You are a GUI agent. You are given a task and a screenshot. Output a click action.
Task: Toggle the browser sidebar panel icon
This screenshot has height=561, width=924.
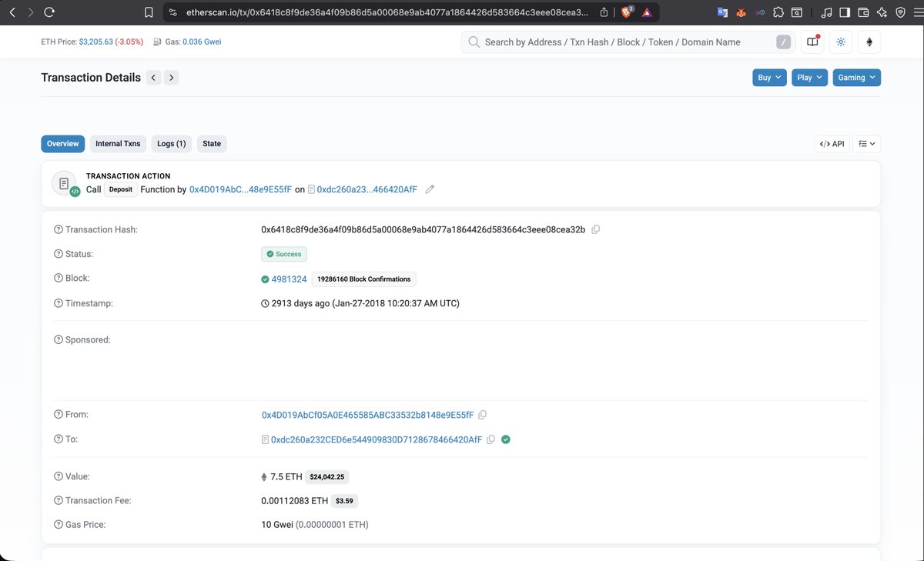[x=845, y=12]
